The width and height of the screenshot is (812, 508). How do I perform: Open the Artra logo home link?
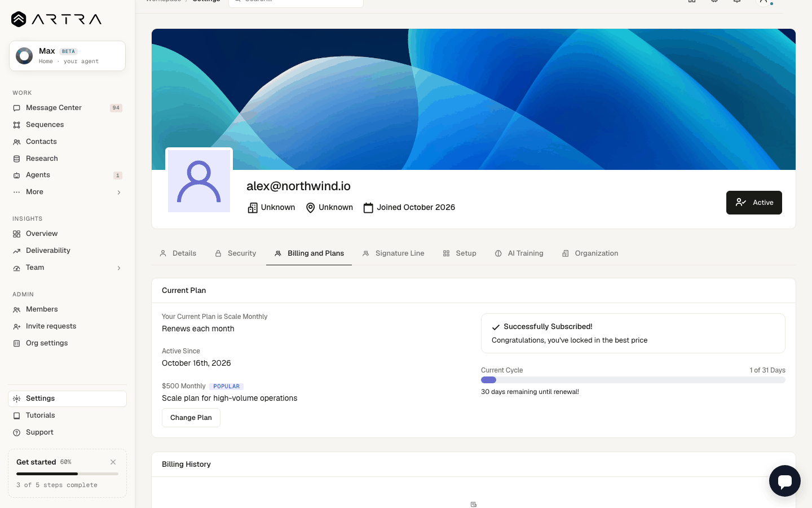56,19
